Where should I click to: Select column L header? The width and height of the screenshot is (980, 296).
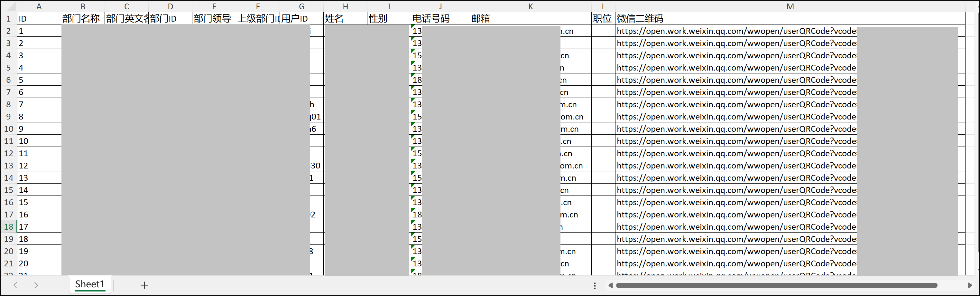603,6
